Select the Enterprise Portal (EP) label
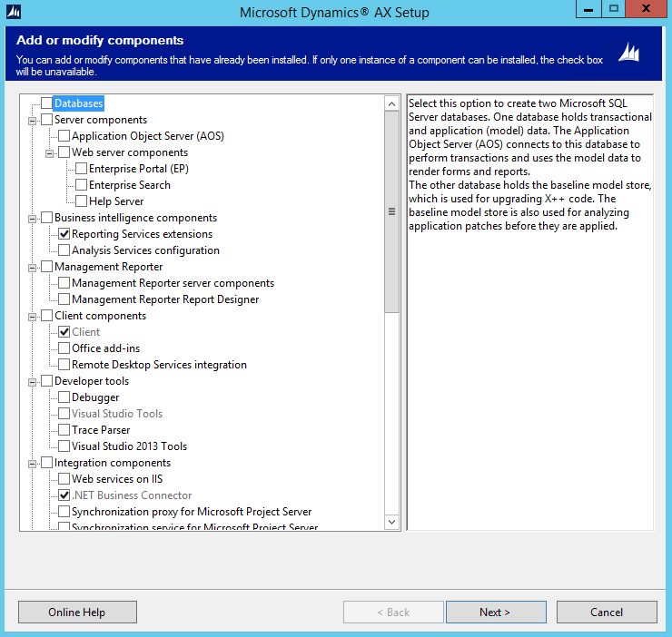The image size is (672, 637). click(139, 169)
